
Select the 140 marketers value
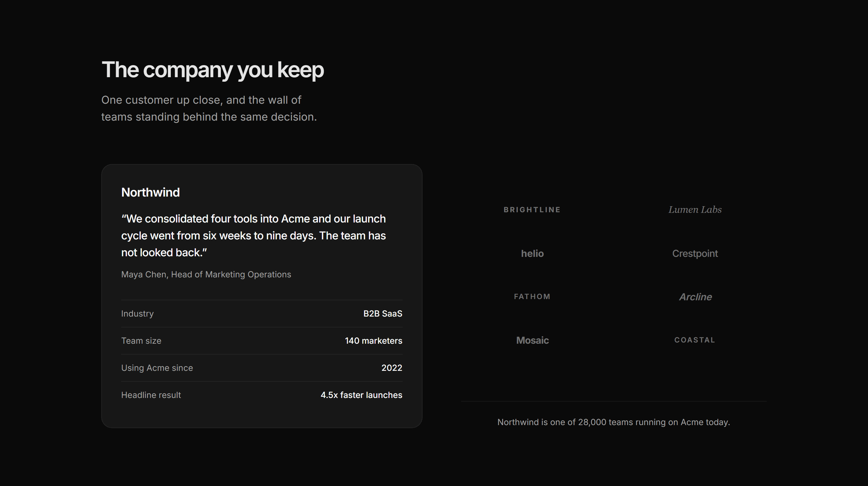(x=373, y=341)
